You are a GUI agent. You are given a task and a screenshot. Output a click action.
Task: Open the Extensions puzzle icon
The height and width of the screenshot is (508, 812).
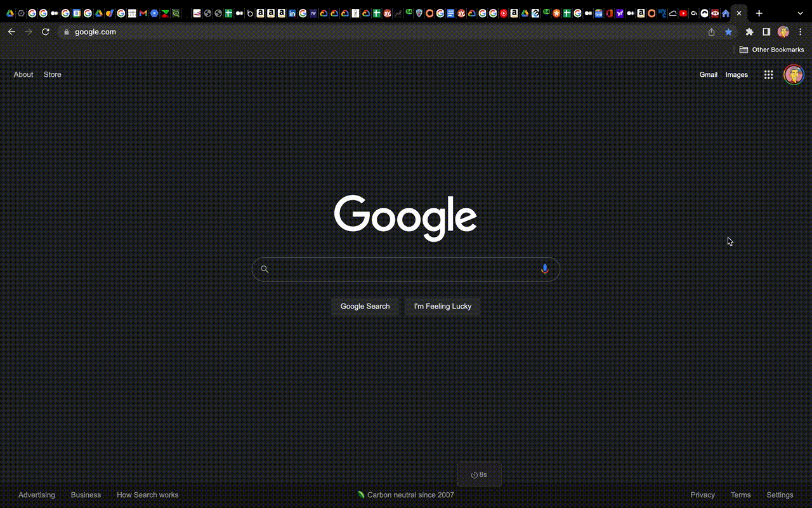click(749, 32)
